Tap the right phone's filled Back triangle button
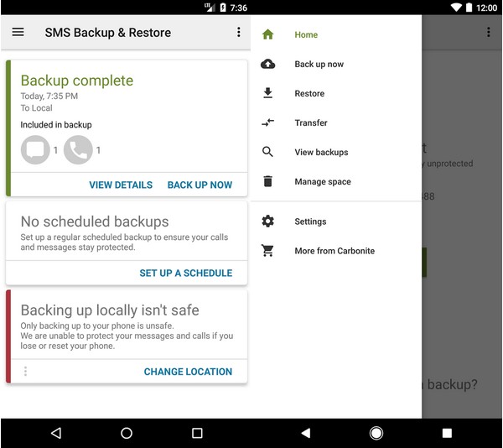 point(306,433)
